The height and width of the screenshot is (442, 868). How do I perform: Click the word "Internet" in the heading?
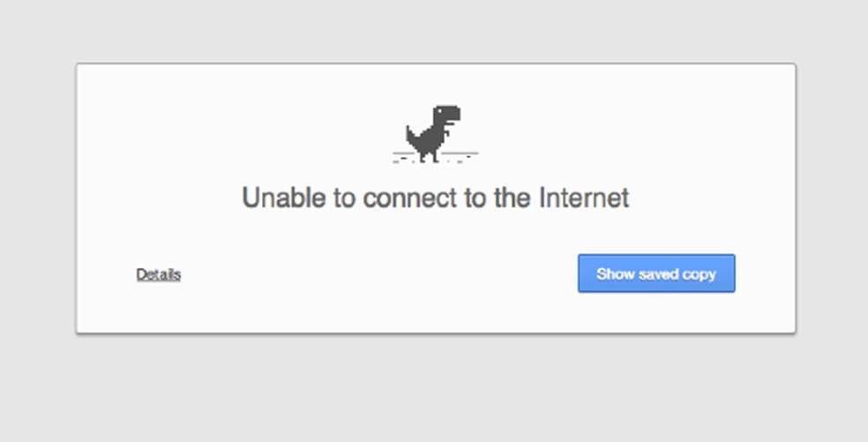coord(584,198)
